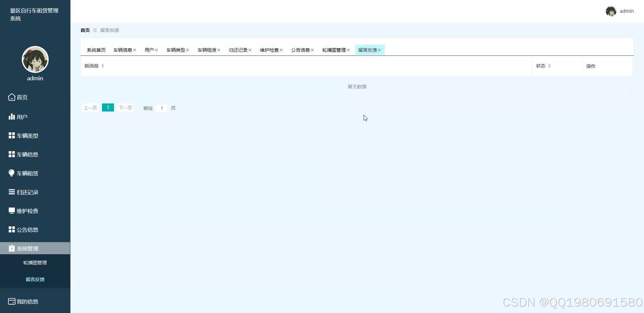Screen dimensions: 644x313
Task: Open 轮播图管理 from the submenu
Action: [x=35, y=263]
